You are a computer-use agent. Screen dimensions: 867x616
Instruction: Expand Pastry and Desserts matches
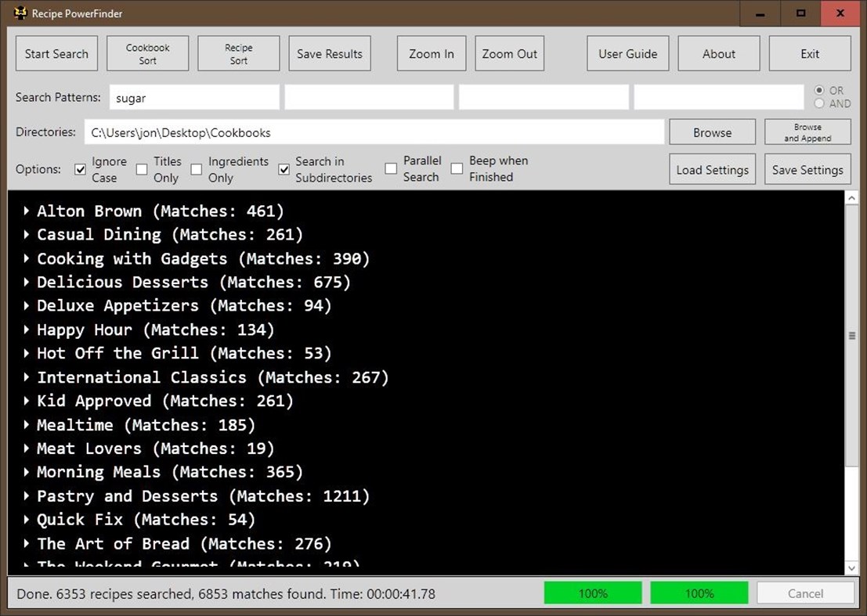pyautogui.click(x=26, y=495)
